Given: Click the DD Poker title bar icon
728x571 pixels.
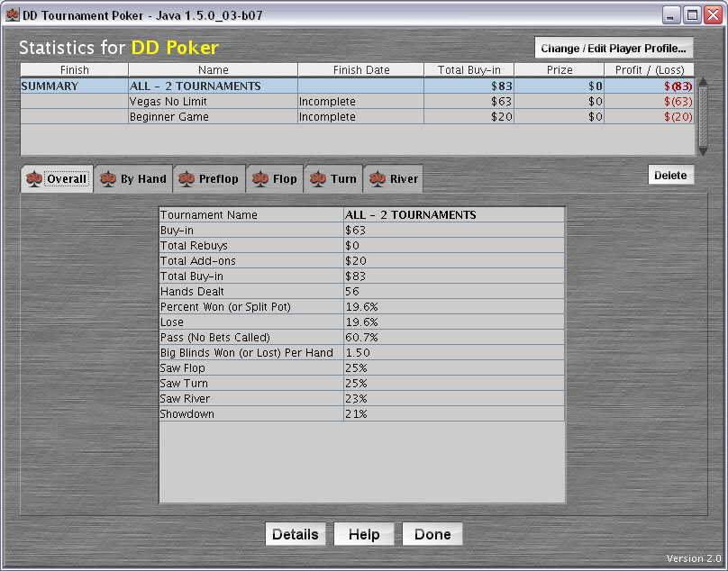Looking at the screenshot, I should [13, 15].
